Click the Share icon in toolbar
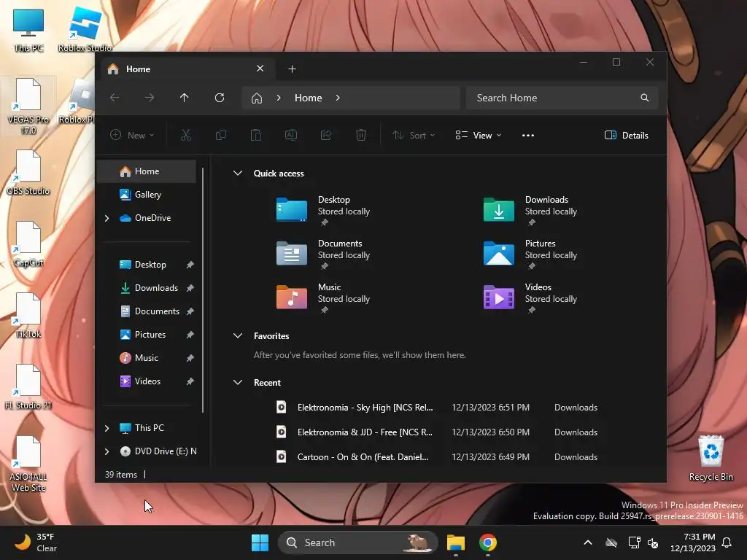The height and width of the screenshot is (560, 747). [x=326, y=135]
